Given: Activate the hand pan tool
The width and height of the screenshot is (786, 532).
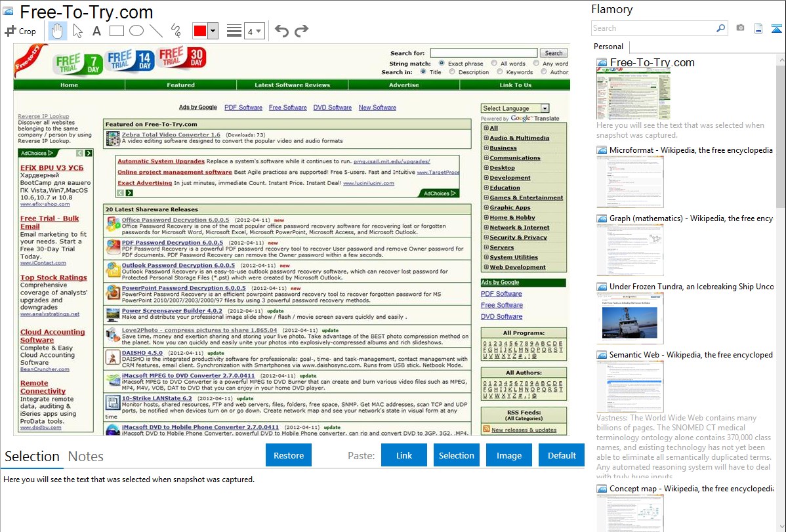Looking at the screenshot, I should 57,31.
